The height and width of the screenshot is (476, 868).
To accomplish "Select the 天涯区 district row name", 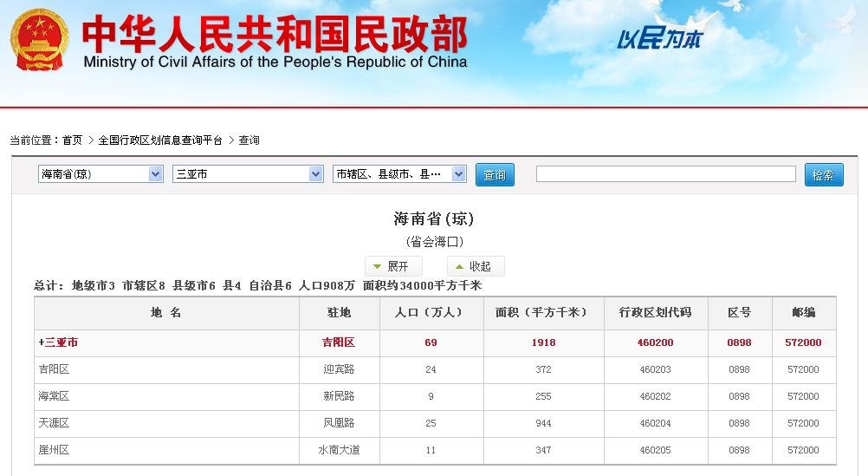I will point(54,423).
